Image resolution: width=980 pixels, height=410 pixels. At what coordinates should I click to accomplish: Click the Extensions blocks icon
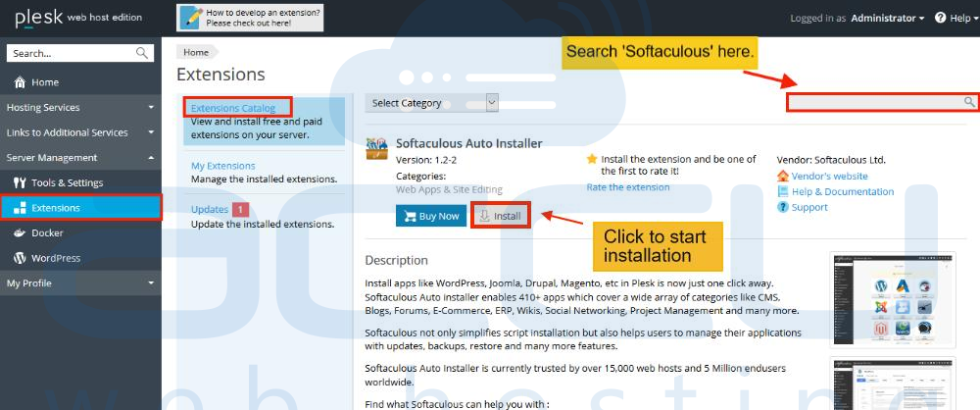[20, 208]
